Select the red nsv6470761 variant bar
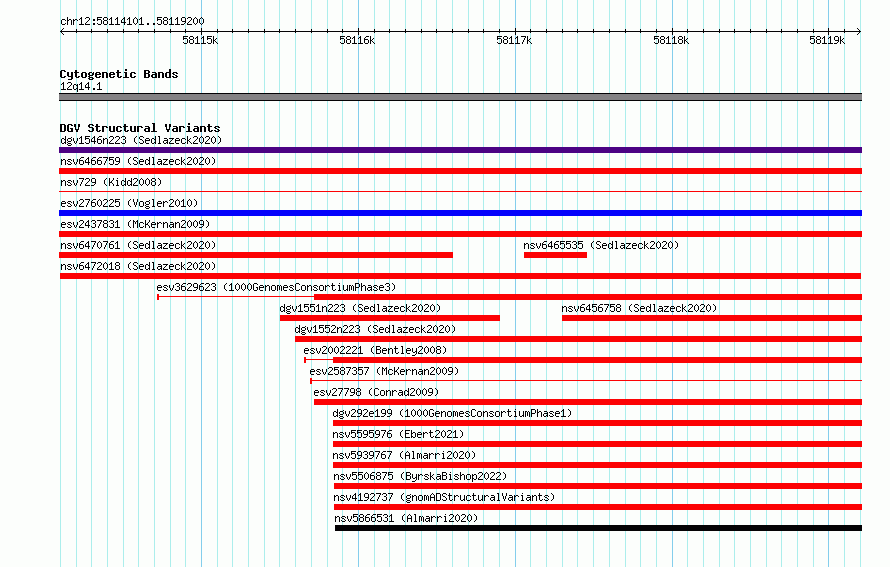This screenshot has height=567, width=890. (256, 255)
